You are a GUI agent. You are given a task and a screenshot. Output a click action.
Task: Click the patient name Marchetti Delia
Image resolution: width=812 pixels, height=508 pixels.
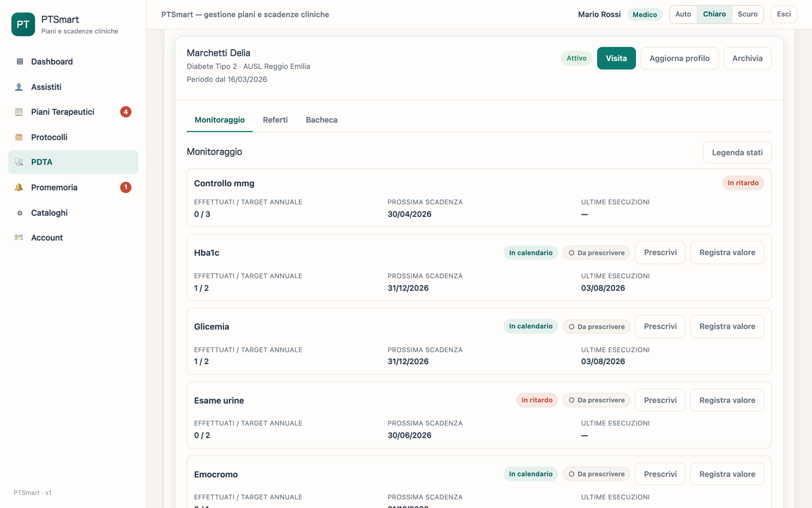pos(218,53)
